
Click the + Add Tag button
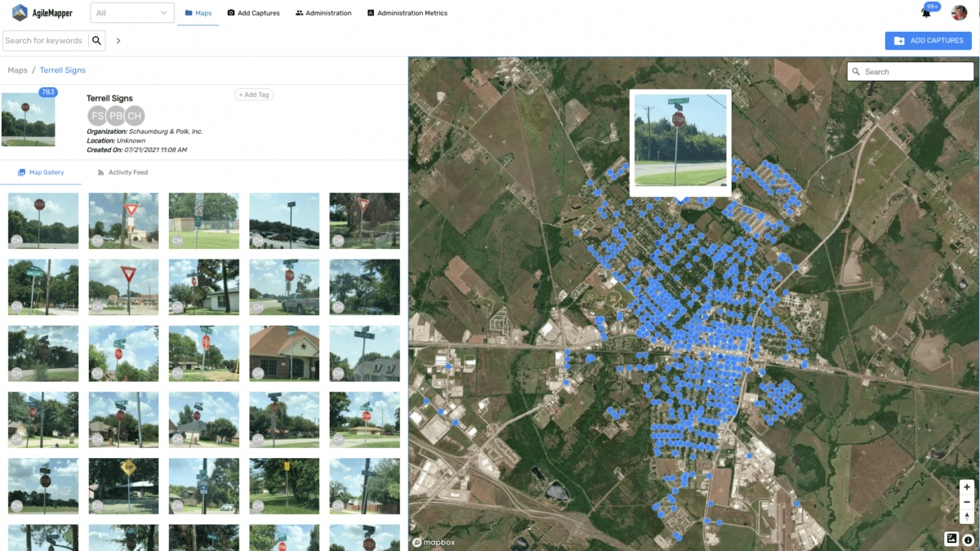tap(254, 95)
